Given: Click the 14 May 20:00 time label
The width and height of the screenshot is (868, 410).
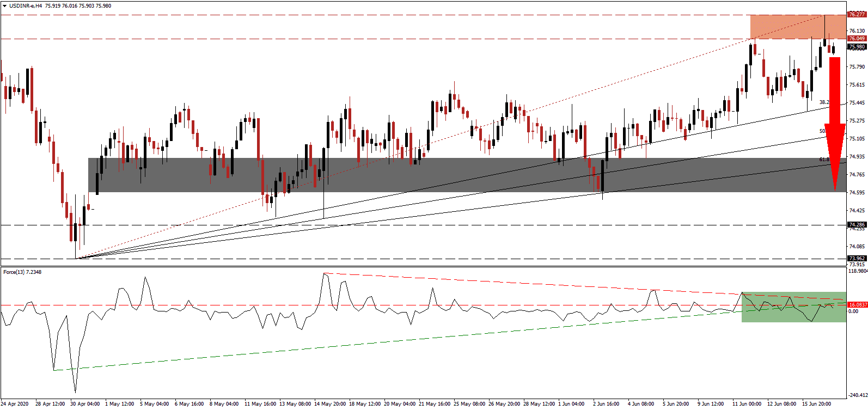Looking at the screenshot, I should point(329,404).
